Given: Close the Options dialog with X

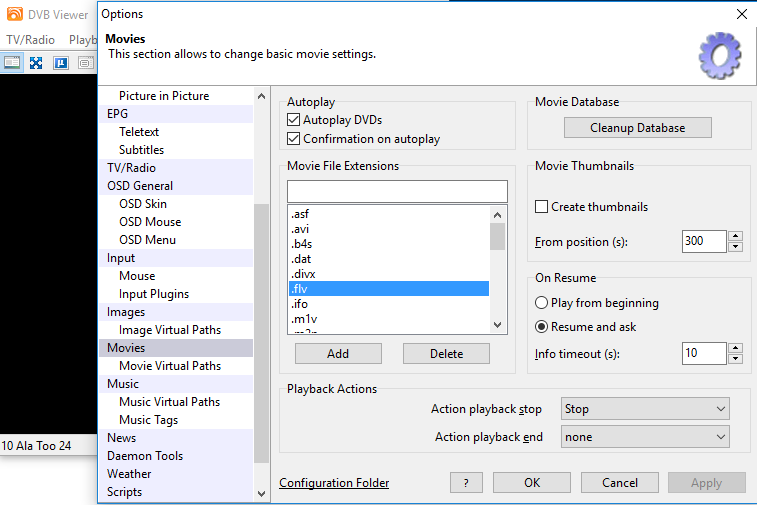Looking at the screenshot, I should pyautogui.click(x=742, y=14).
